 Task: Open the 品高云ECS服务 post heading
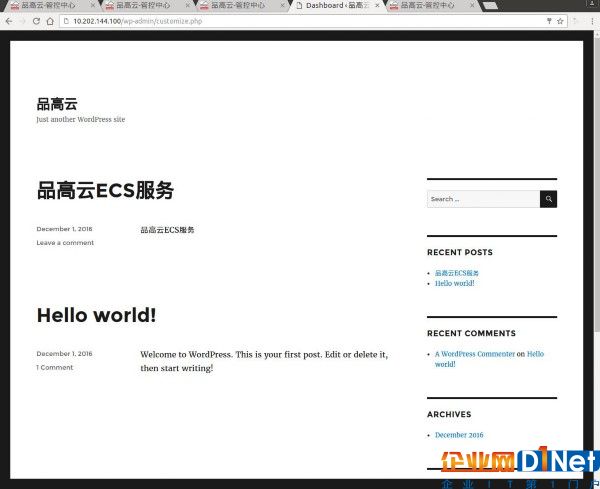click(x=105, y=190)
